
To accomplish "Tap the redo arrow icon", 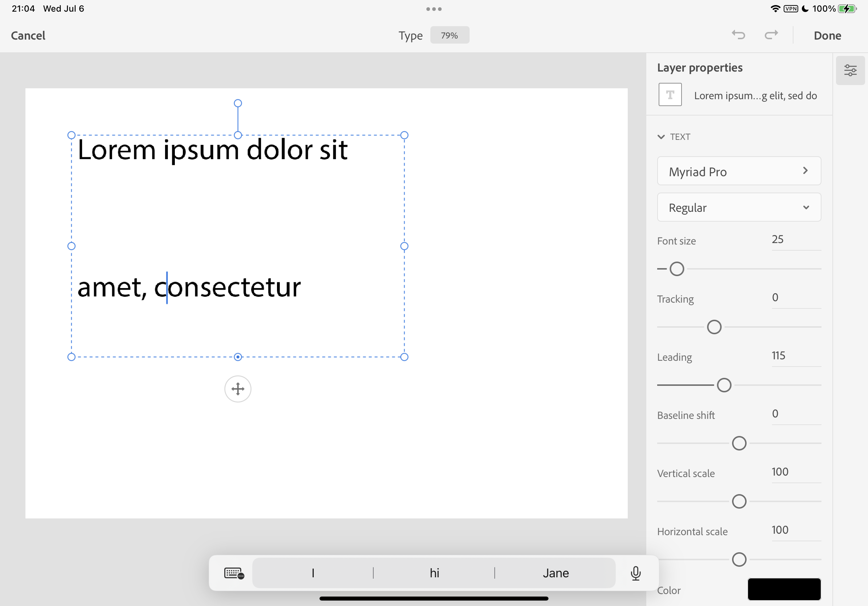I will (x=771, y=35).
